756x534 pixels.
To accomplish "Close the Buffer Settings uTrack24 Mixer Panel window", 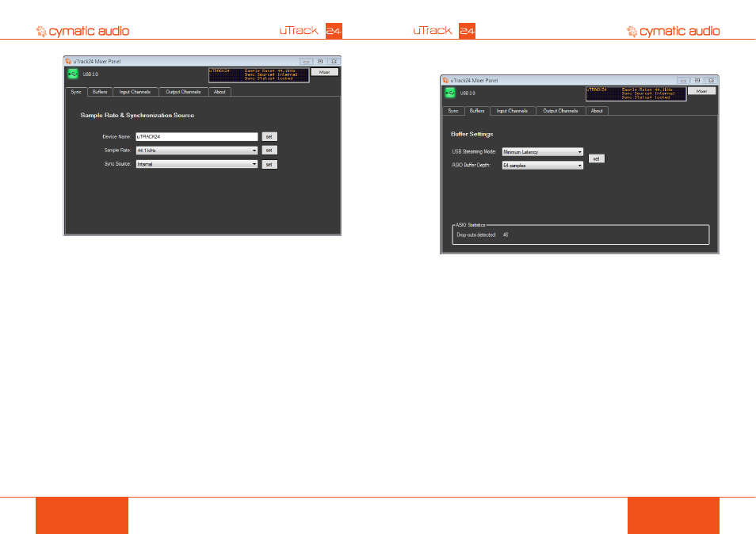I will tap(711, 81).
